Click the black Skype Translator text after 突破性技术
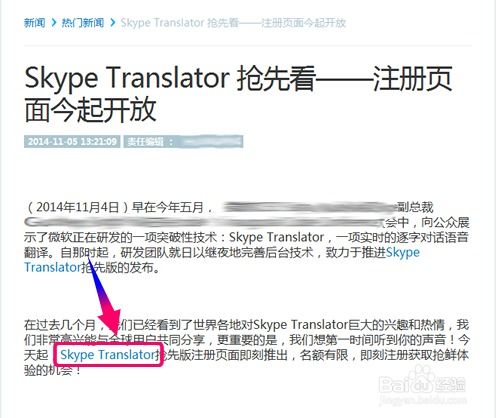The image size is (496, 418). [277, 237]
